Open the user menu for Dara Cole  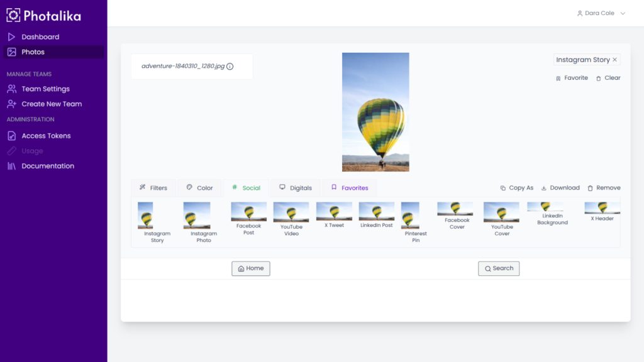click(601, 13)
